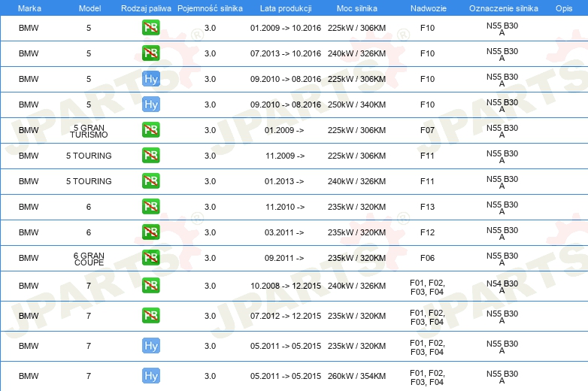Click the Rodzaj paliwa column header
The width and height of the screenshot is (588, 391).
[146, 8]
